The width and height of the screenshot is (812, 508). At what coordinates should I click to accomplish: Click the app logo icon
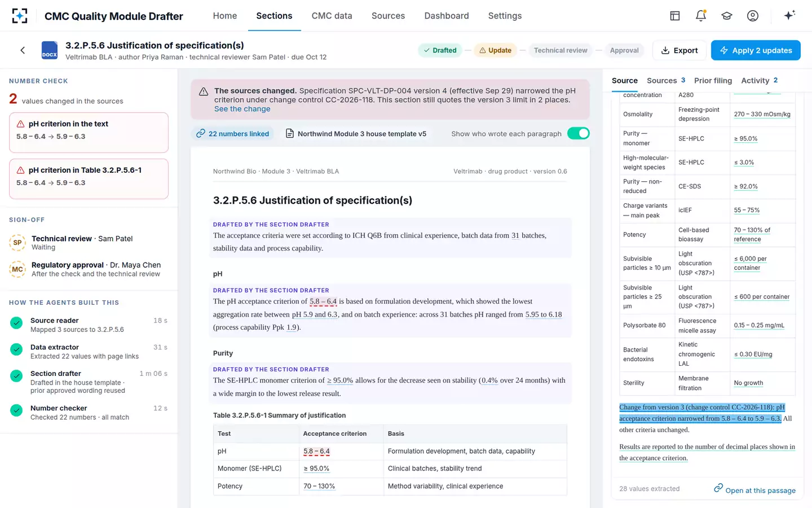(x=20, y=16)
